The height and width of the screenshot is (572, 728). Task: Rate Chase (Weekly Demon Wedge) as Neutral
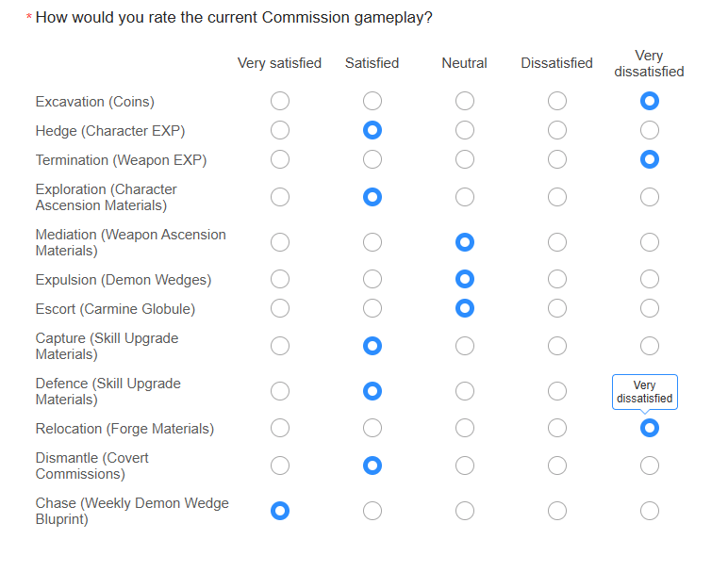coord(465,511)
